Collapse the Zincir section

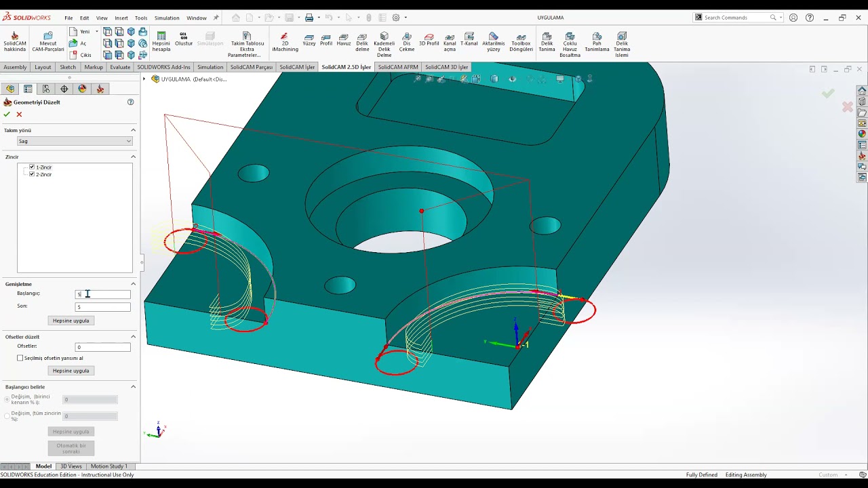coord(133,157)
